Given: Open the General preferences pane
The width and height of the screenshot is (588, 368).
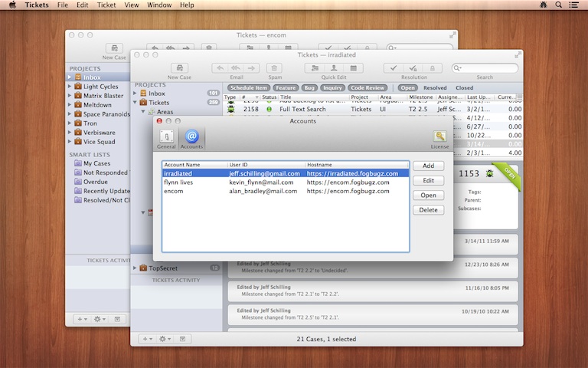Looking at the screenshot, I should tap(166, 137).
